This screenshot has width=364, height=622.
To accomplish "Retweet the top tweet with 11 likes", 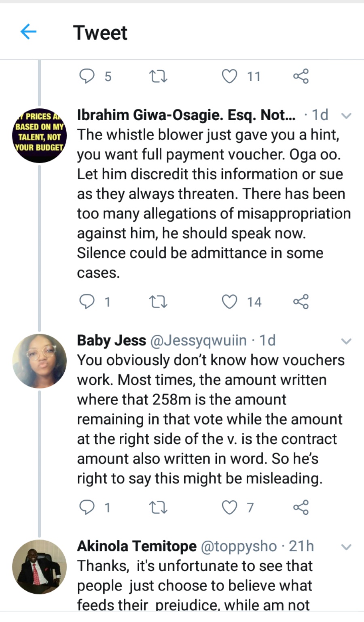I will click(158, 76).
